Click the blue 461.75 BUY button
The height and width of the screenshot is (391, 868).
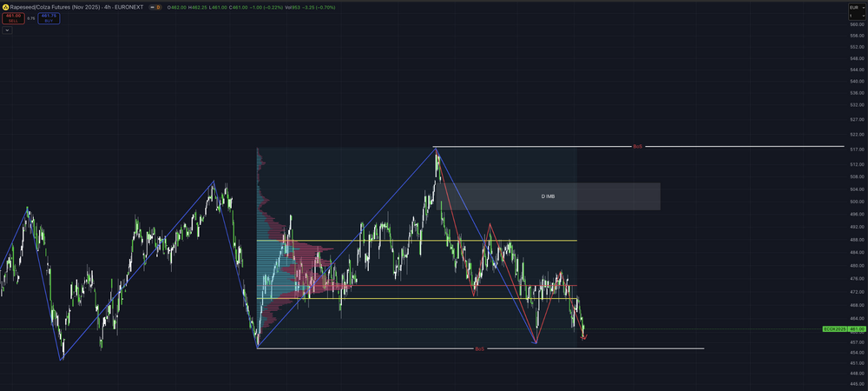click(49, 18)
